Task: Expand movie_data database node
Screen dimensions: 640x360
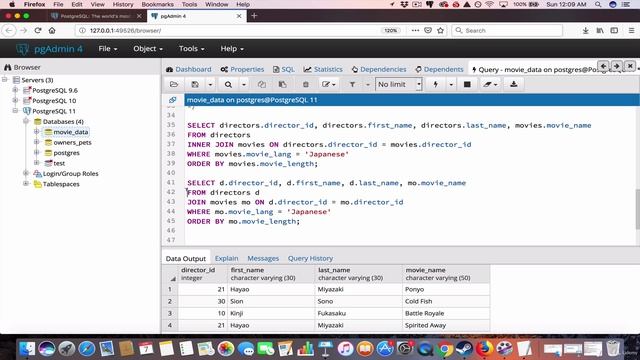Action: (x=36, y=132)
